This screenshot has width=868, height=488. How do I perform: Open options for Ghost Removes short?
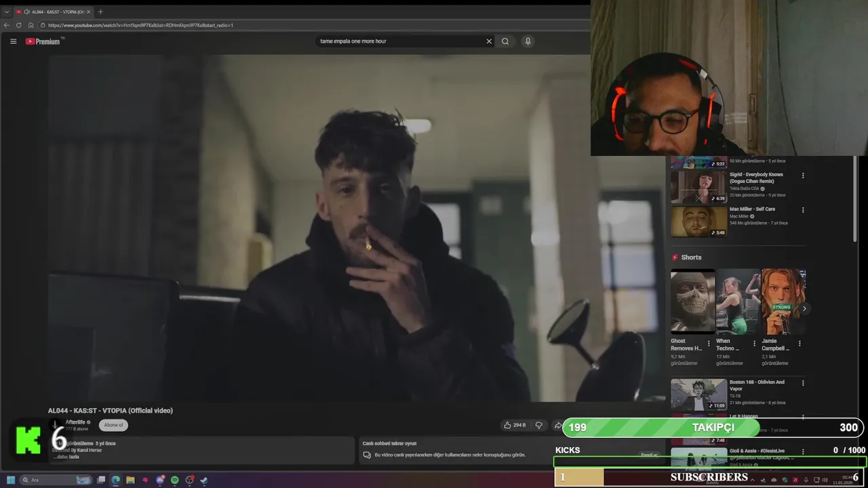pyautogui.click(x=709, y=344)
